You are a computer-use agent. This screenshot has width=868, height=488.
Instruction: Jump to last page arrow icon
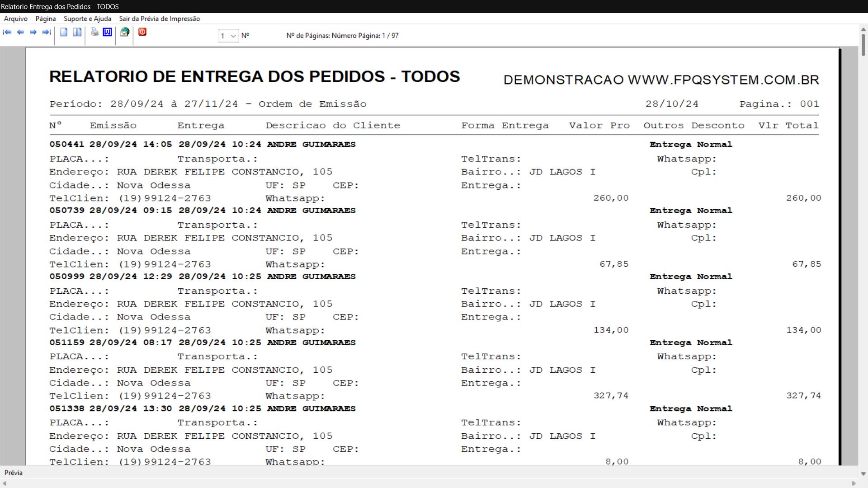click(46, 32)
